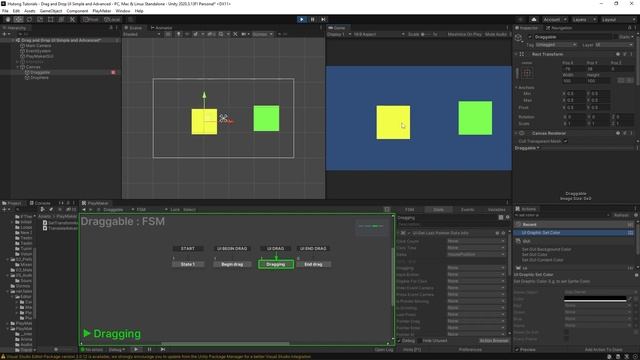Open the Layout dropdown

pos(618,19)
